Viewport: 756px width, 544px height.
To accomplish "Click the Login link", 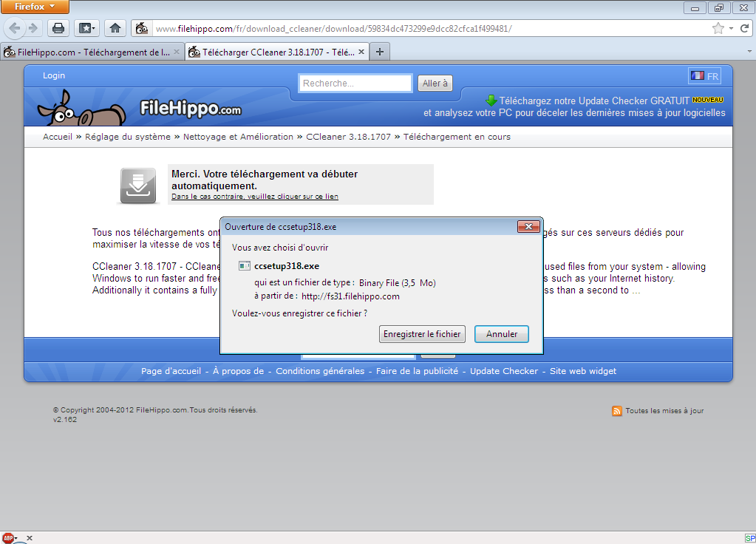I will tap(53, 75).
